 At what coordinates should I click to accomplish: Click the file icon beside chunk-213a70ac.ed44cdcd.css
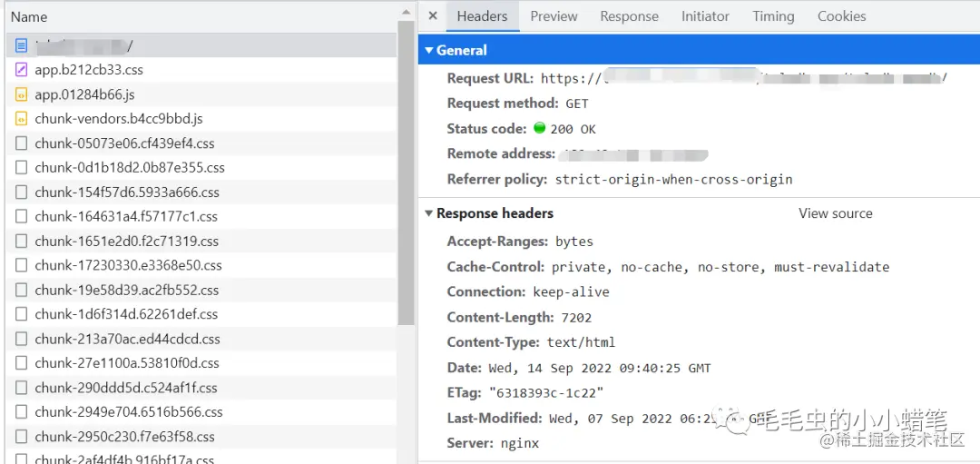click(x=21, y=339)
